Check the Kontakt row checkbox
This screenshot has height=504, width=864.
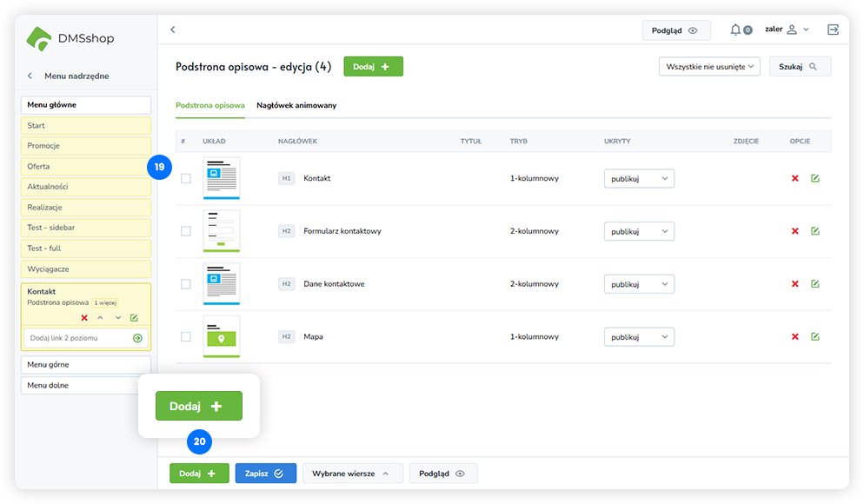point(185,178)
